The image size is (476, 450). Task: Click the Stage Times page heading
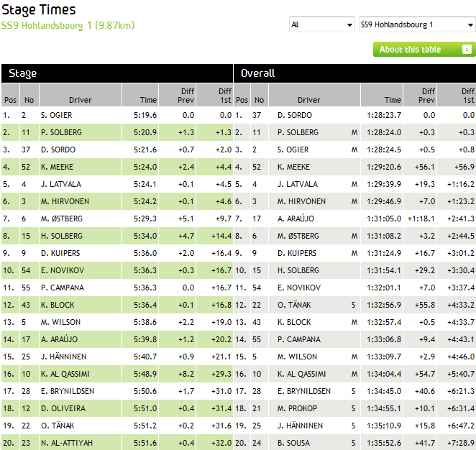39,10
